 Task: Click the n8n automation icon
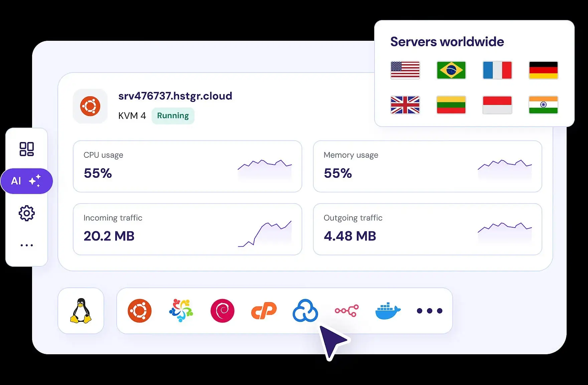(346, 311)
